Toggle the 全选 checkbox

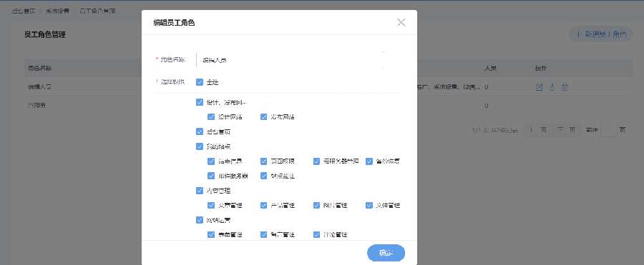point(200,82)
